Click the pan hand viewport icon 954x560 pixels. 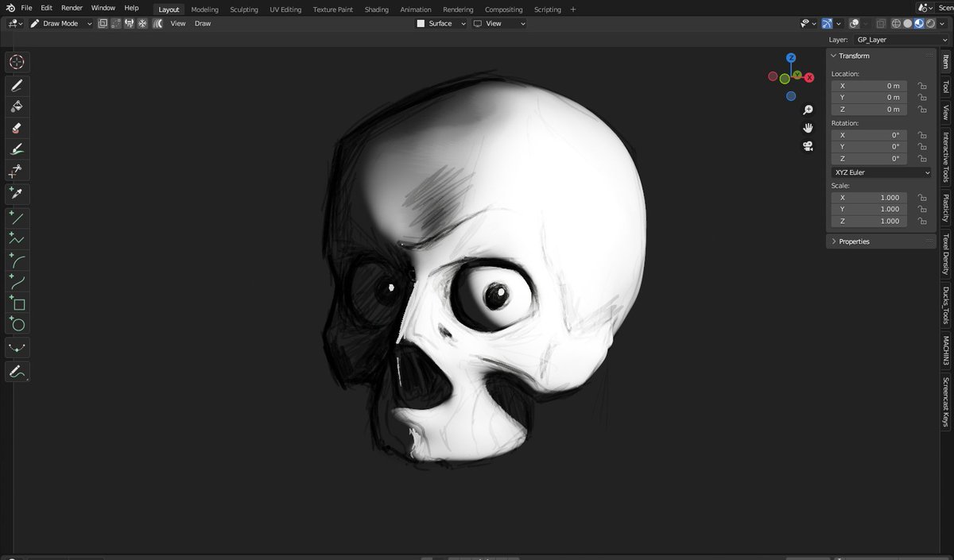808,128
